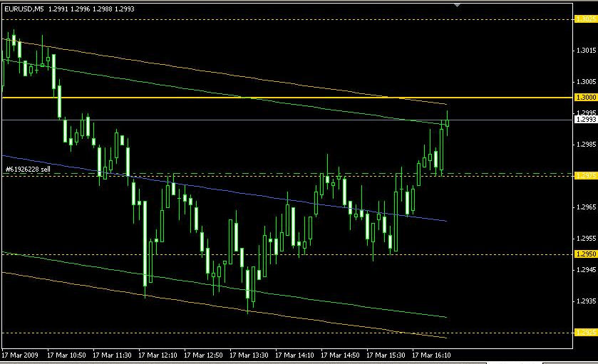Click the 1.3000 highlighted price label
The height and width of the screenshot is (364, 598).
click(x=585, y=98)
